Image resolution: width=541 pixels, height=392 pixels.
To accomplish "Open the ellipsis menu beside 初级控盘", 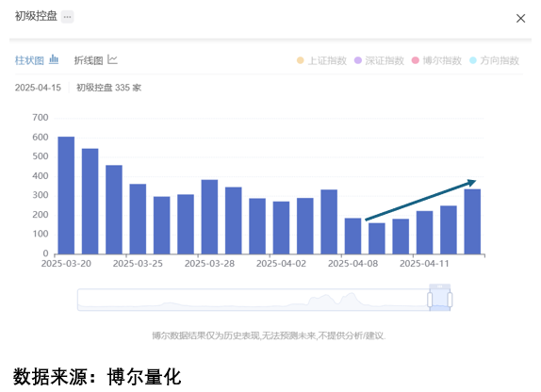I will (x=67, y=17).
